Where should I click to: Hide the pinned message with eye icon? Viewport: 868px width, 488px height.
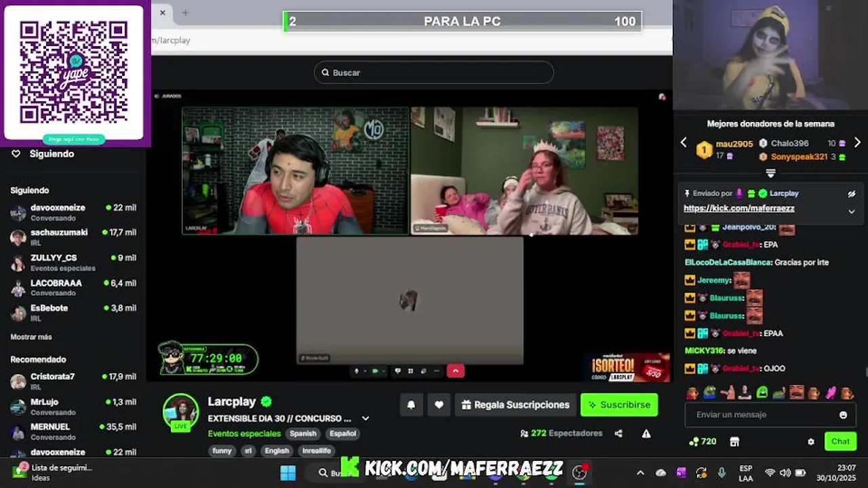[x=852, y=194]
